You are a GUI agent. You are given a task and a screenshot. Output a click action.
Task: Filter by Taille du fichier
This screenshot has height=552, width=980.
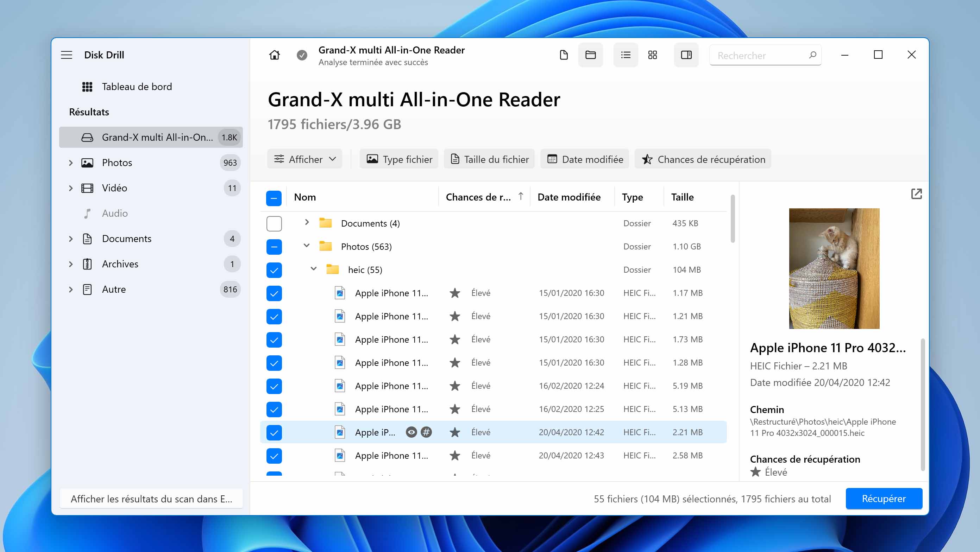[x=489, y=159]
